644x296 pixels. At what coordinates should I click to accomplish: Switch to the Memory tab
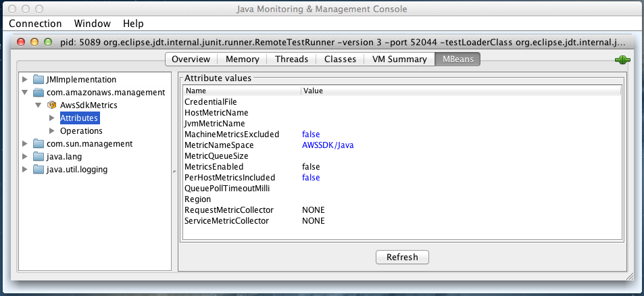[243, 59]
